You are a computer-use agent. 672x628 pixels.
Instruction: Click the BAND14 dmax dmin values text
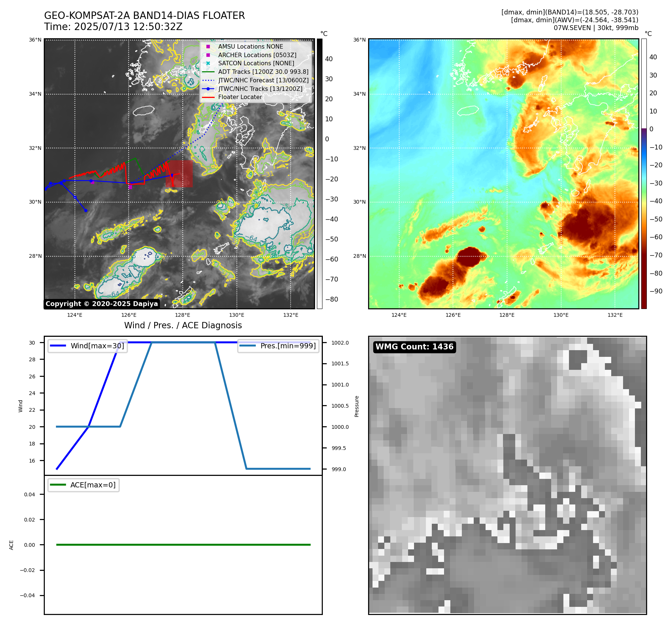click(570, 12)
